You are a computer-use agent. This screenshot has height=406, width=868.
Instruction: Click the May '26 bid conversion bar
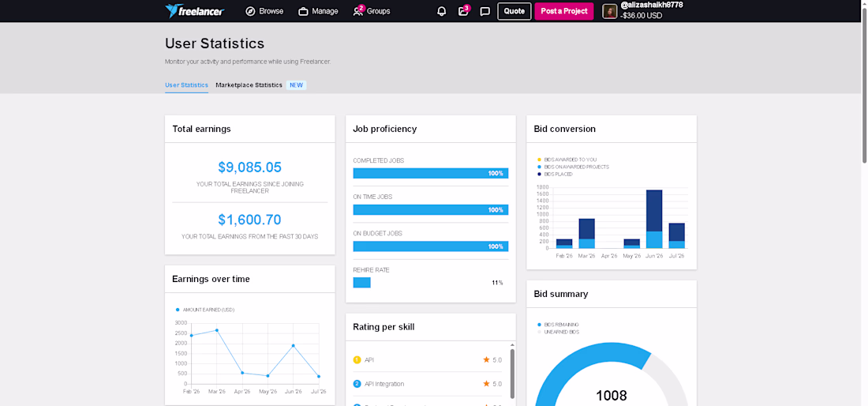(x=631, y=244)
